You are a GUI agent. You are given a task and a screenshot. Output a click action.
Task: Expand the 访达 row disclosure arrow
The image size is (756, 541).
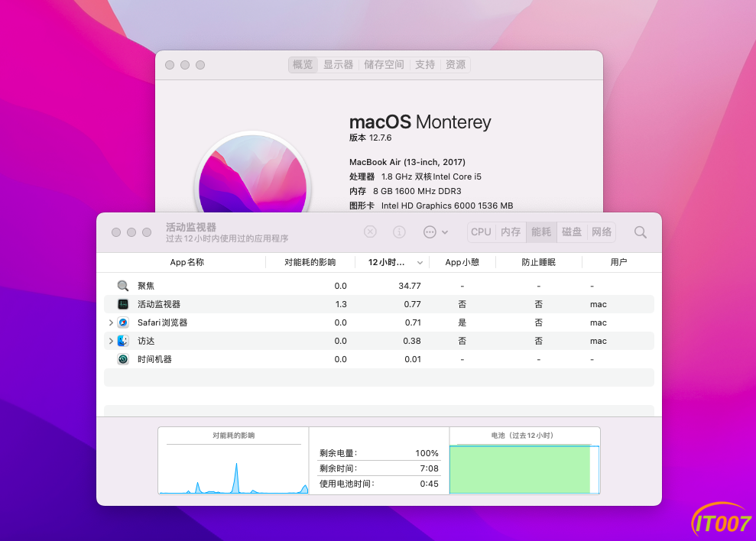tap(111, 341)
